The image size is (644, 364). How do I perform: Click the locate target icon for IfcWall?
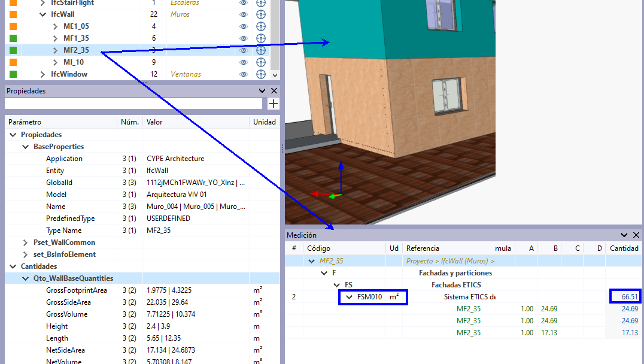point(261,14)
